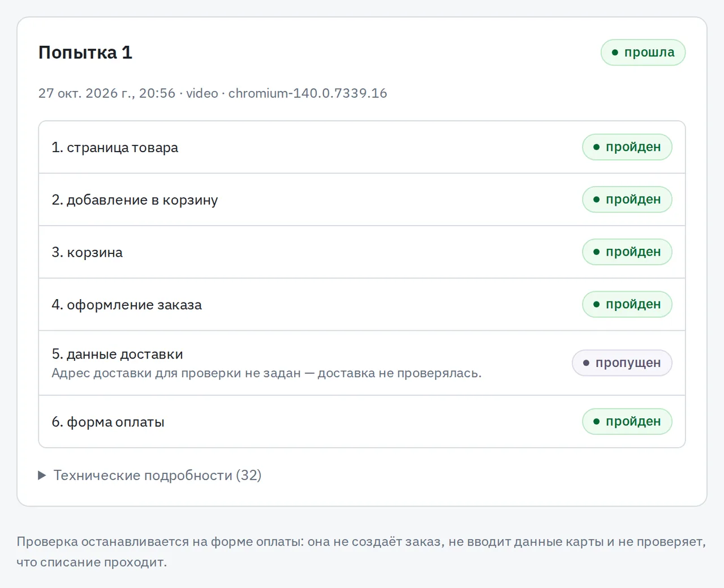This screenshot has height=588, width=724.
Task: Expand the Технические подробности (32) section
Action: 150,475
